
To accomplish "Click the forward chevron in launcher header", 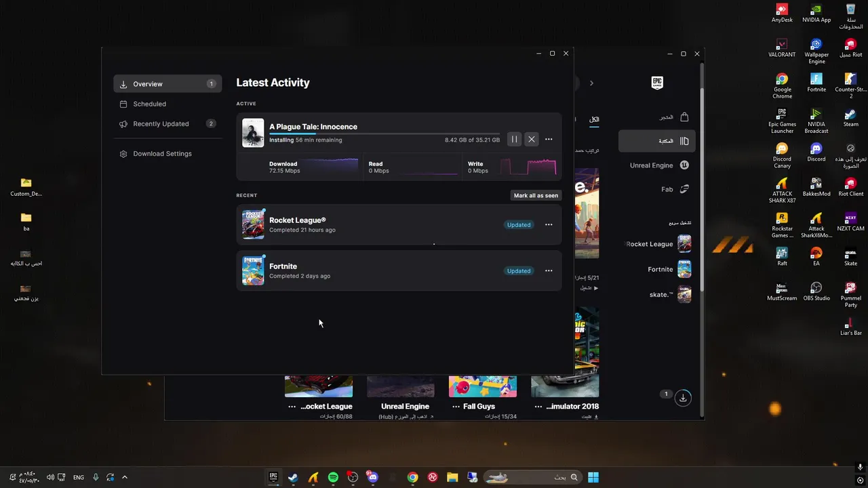I will pyautogui.click(x=591, y=83).
